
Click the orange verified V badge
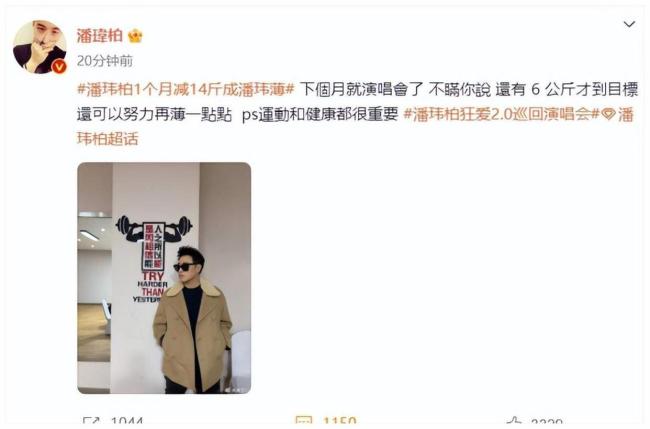coord(59,66)
